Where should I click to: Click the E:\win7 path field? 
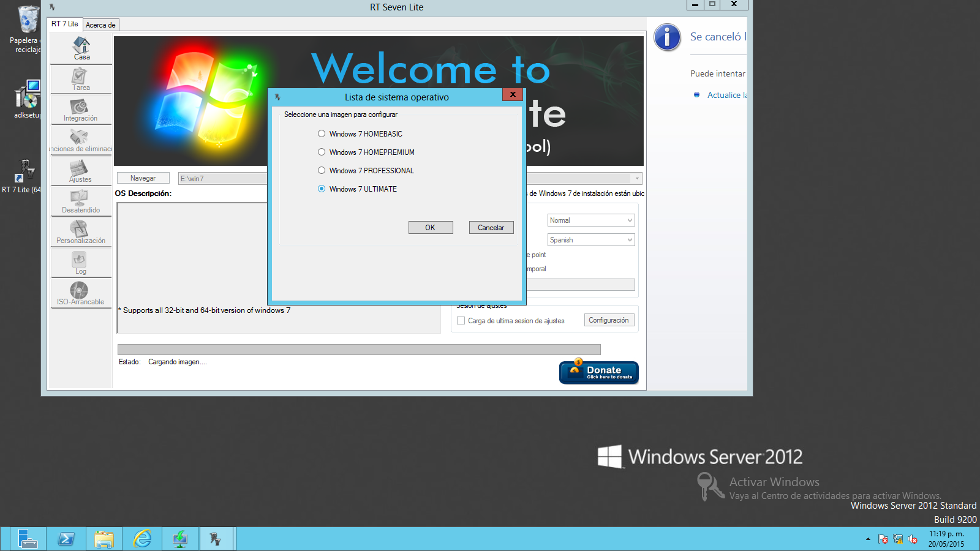(x=223, y=179)
